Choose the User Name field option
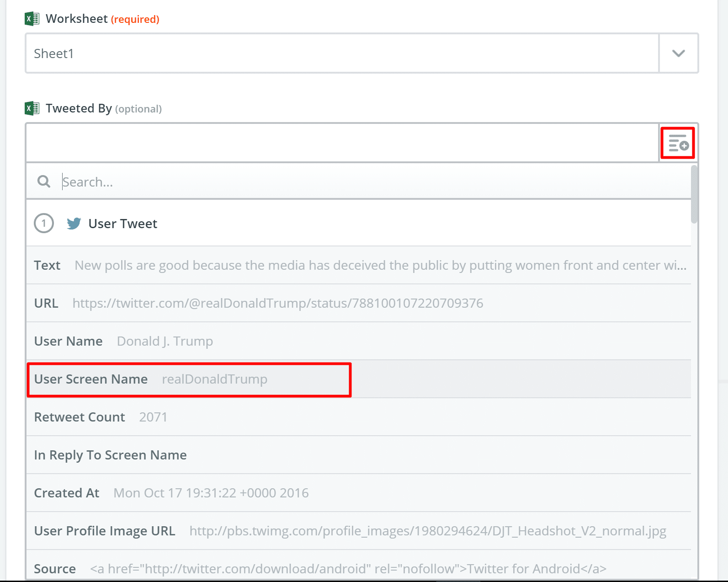Screen dimensions: 728x582 pos(358,341)
